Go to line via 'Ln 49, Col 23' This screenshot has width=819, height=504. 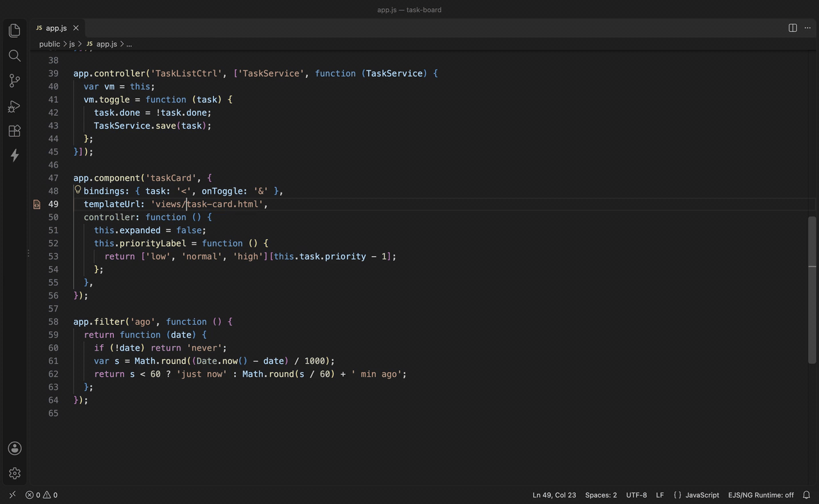[554, 495]
